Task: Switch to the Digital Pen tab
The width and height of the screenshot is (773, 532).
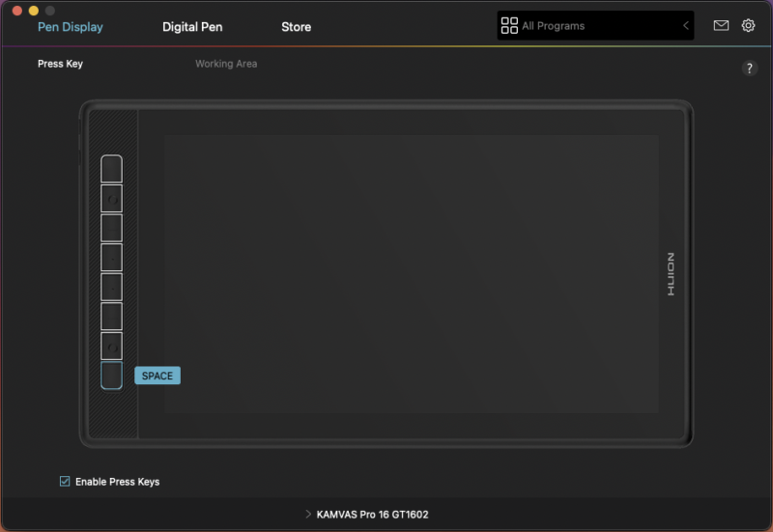Action: (x=192, y=27)
